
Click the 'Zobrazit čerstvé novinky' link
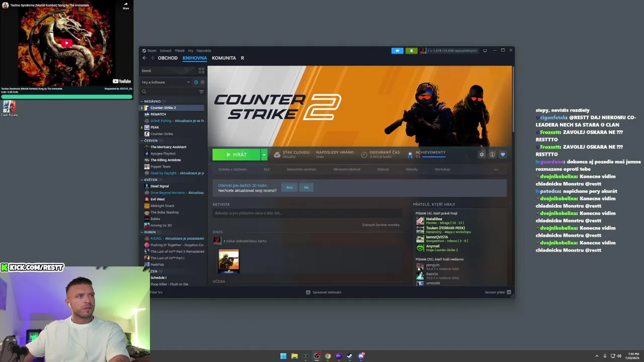pos(381,225)
